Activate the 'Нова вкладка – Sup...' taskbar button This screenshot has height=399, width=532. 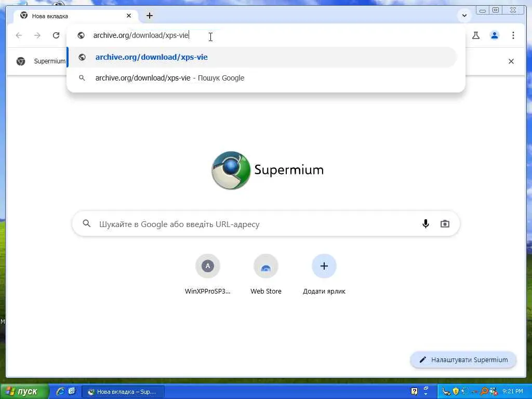pyautogui.click(x=124, y=392)
